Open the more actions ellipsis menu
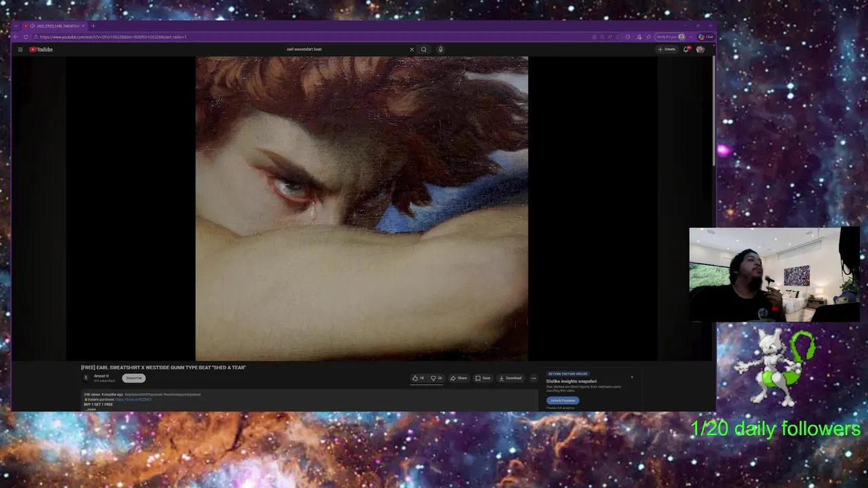Image resolution: width=868 pixels, height=488 pixels. coord(534,378)
